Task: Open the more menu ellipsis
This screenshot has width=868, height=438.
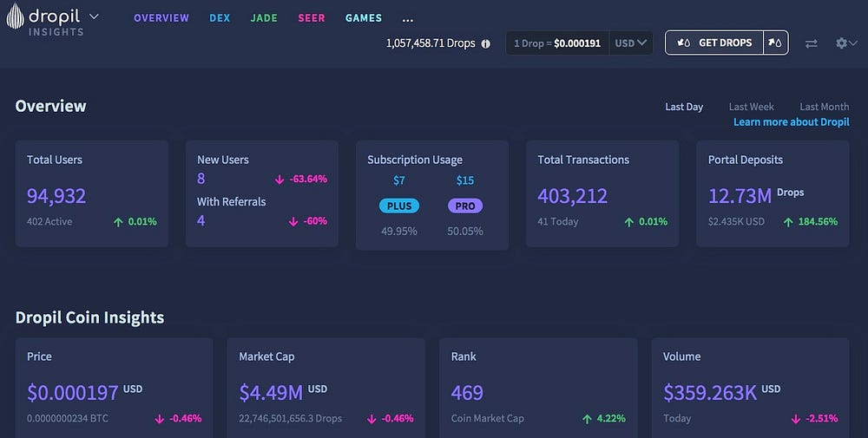Action: tap(408, 19)
